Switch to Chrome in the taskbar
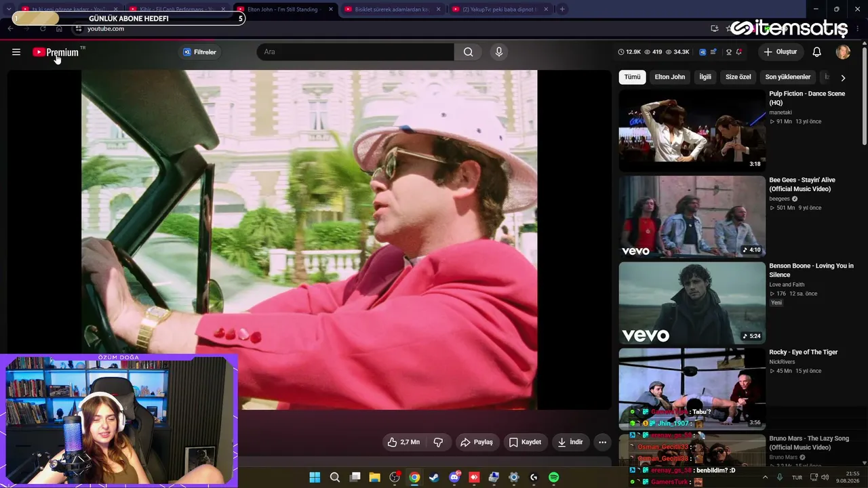 point(414,477)
